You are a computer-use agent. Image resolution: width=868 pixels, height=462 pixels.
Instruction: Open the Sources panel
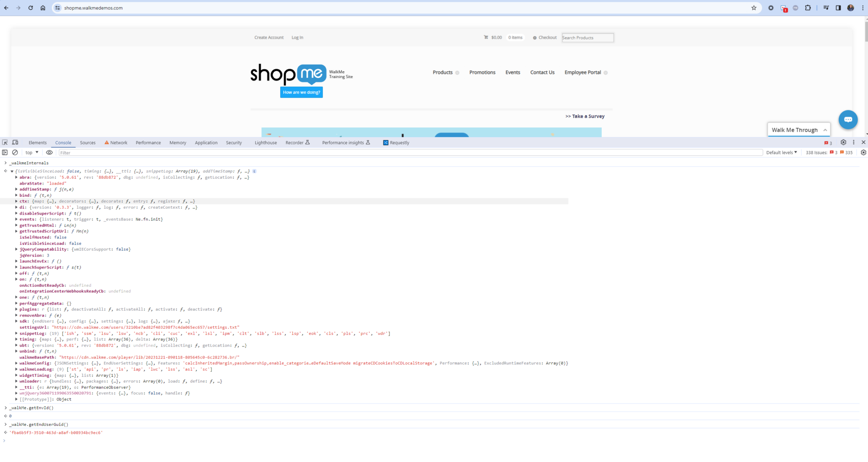(88, 142)
